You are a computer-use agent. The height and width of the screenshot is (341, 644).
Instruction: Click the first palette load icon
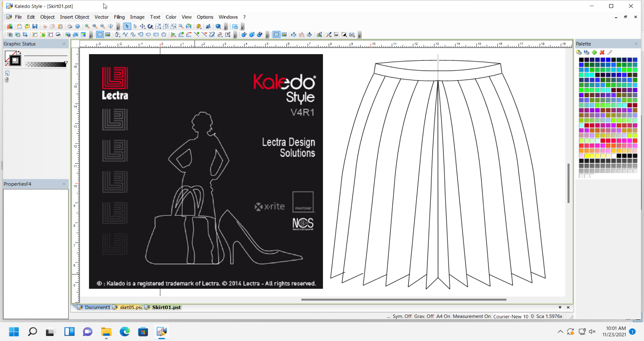coord(579,52)
